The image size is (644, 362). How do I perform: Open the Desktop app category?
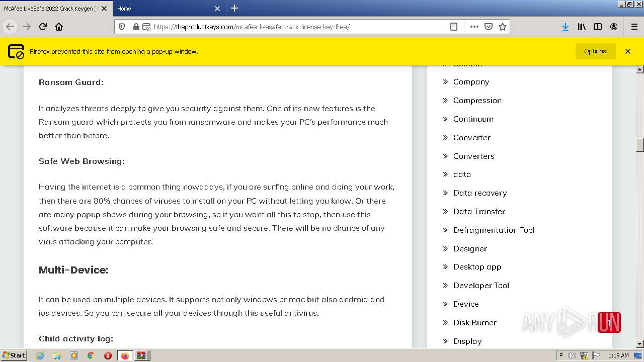click(477, 267)
